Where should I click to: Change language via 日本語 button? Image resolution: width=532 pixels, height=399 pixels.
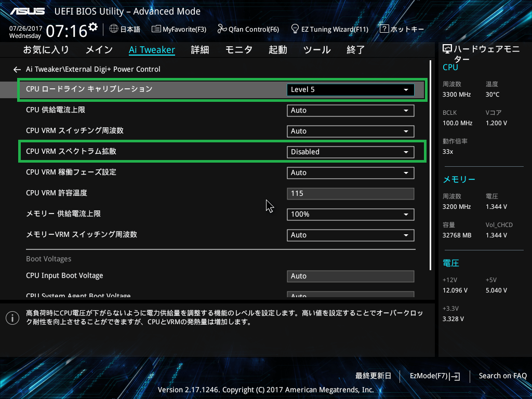(x=130, y=29)
